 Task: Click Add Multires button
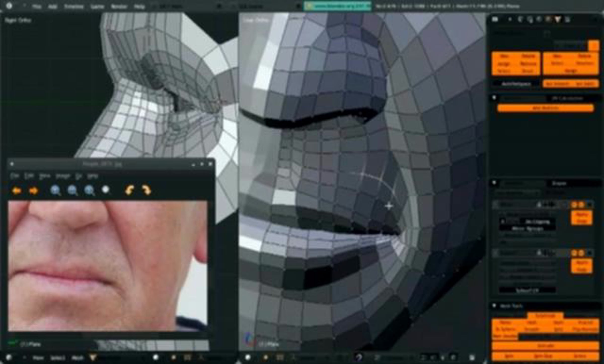coord(546,108)
